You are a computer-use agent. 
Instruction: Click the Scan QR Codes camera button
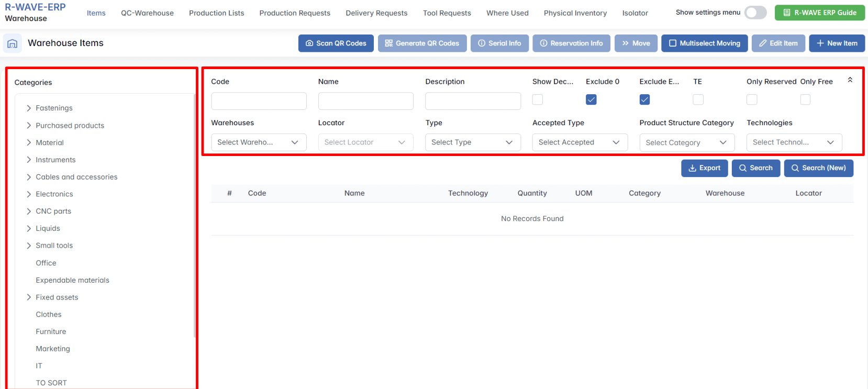[x=336, y=43]
